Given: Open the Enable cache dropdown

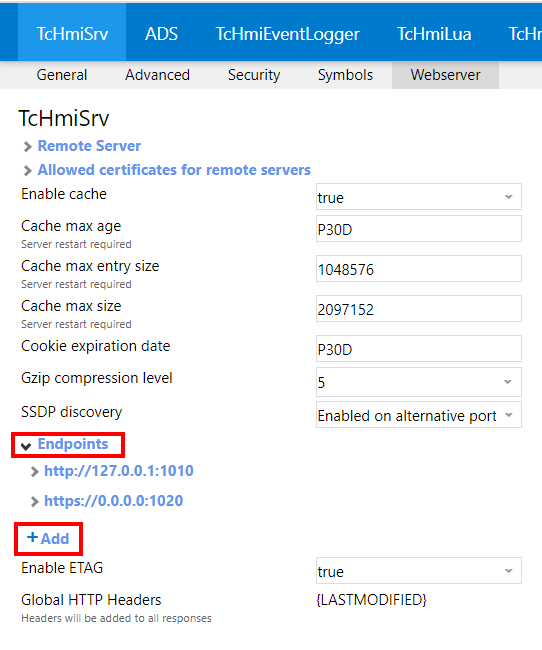Looking at the screenshot, I should tap(418, 197).
